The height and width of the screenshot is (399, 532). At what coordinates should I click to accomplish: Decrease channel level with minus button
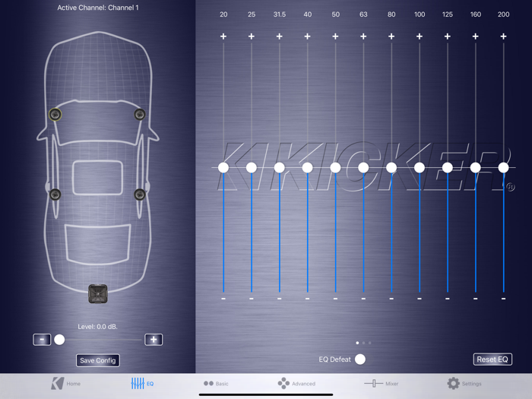click(42, 340)
